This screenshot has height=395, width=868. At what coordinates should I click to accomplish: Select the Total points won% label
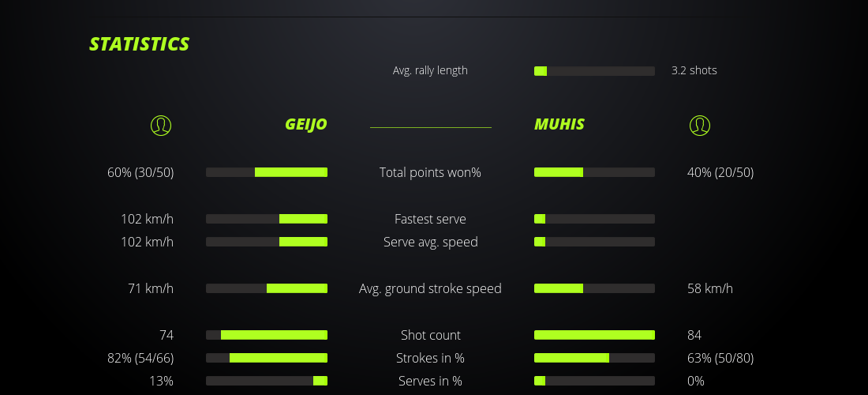[430, 172]
